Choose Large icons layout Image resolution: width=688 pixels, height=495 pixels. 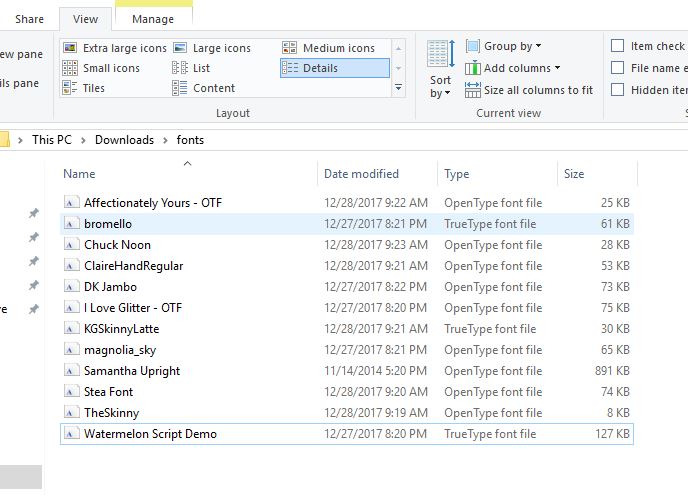click(x=212, y=48)
